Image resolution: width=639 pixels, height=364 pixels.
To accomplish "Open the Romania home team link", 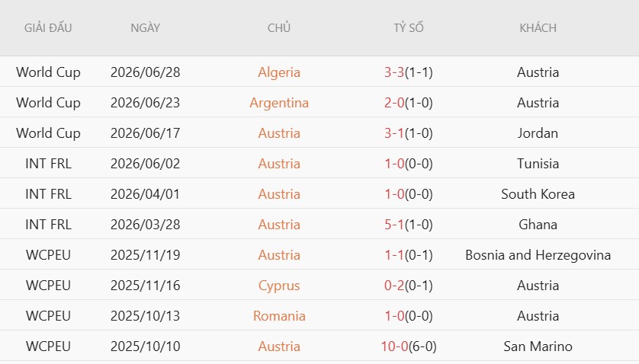I will (x=279, y=316).
